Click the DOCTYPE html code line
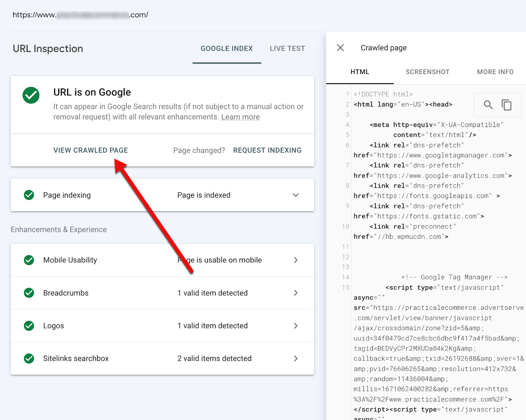The image size is (526, 420). 383,94
